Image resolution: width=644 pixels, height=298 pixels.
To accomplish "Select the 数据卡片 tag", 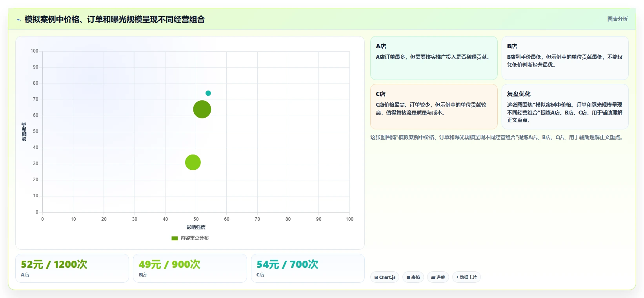I will coord(466,277).
